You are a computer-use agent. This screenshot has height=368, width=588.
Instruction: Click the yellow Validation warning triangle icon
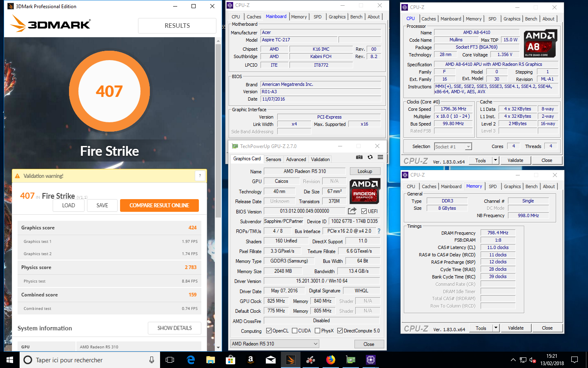coord(17,176)
